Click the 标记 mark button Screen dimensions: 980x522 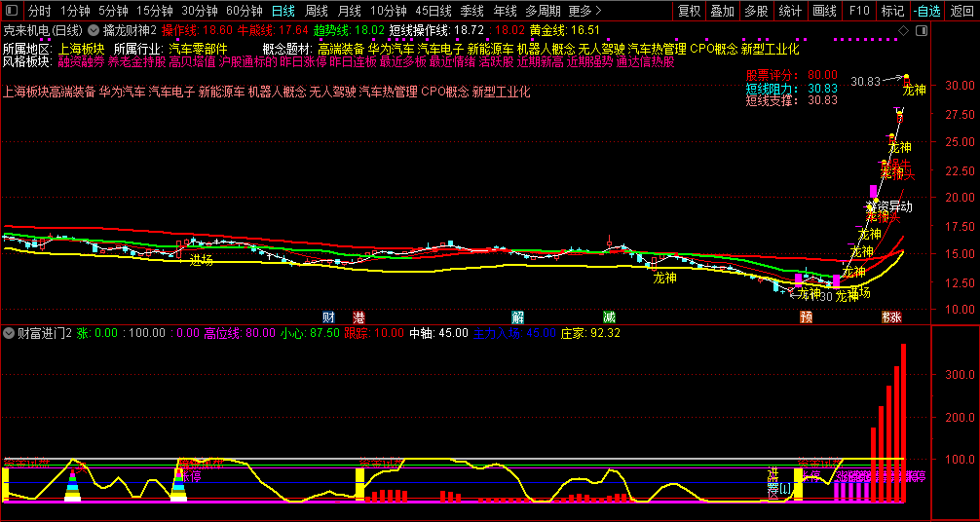point(892,10)
